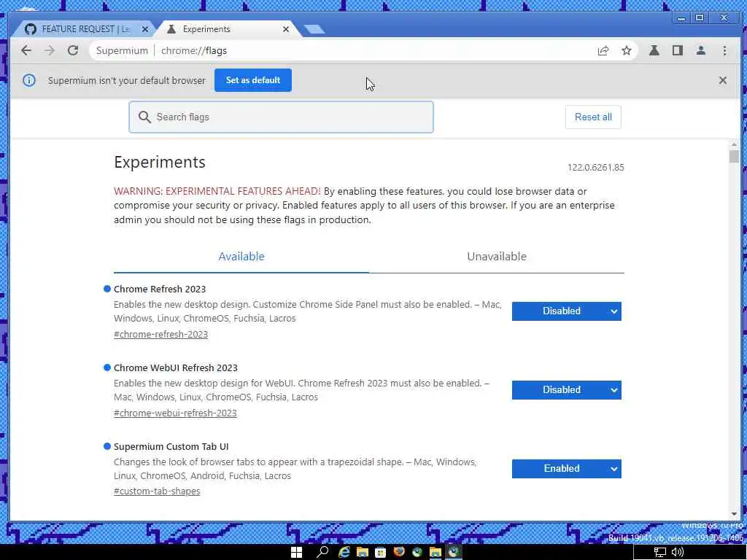
Task: Click the vertical scrollbar thumb
Action: point(734,157)
